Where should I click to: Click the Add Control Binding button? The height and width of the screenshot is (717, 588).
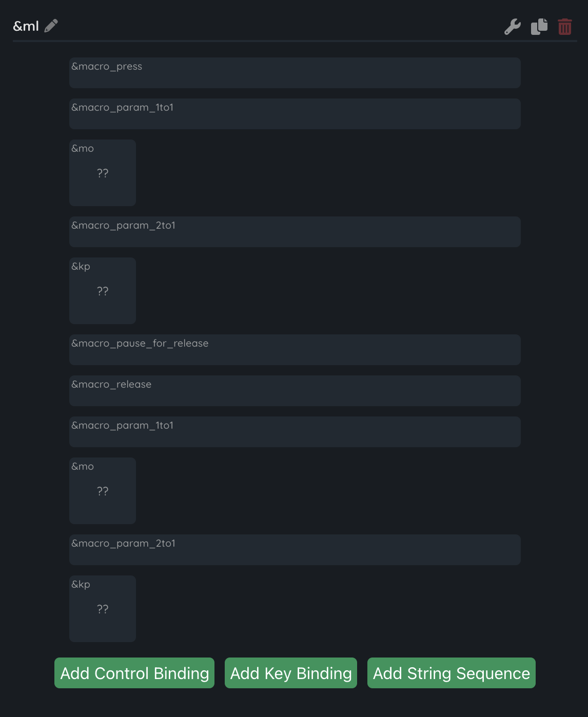tap(134, 673)
